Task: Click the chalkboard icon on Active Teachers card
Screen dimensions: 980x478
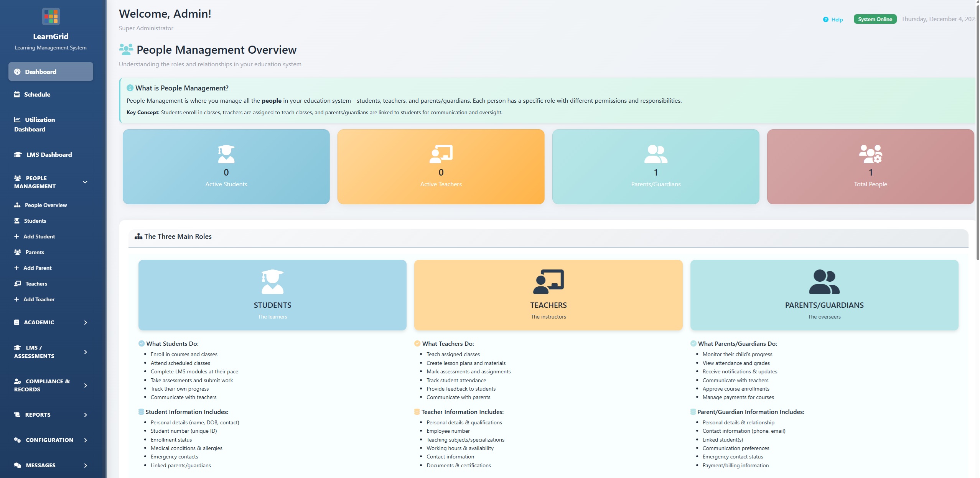Action: point(441,154)
